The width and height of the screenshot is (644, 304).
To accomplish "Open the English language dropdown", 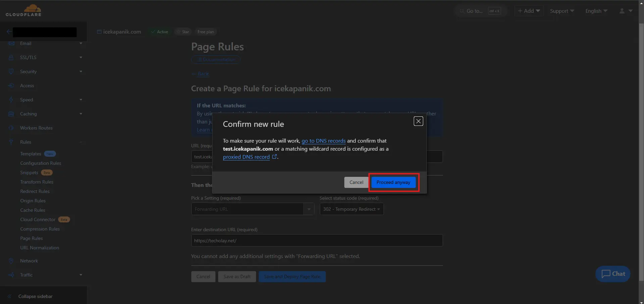I will click(596, 11).
